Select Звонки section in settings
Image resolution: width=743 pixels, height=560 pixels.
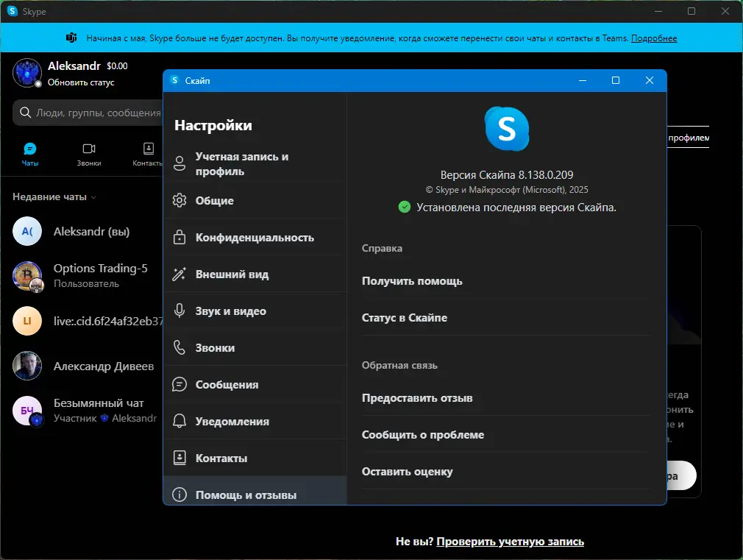[255, 347]
